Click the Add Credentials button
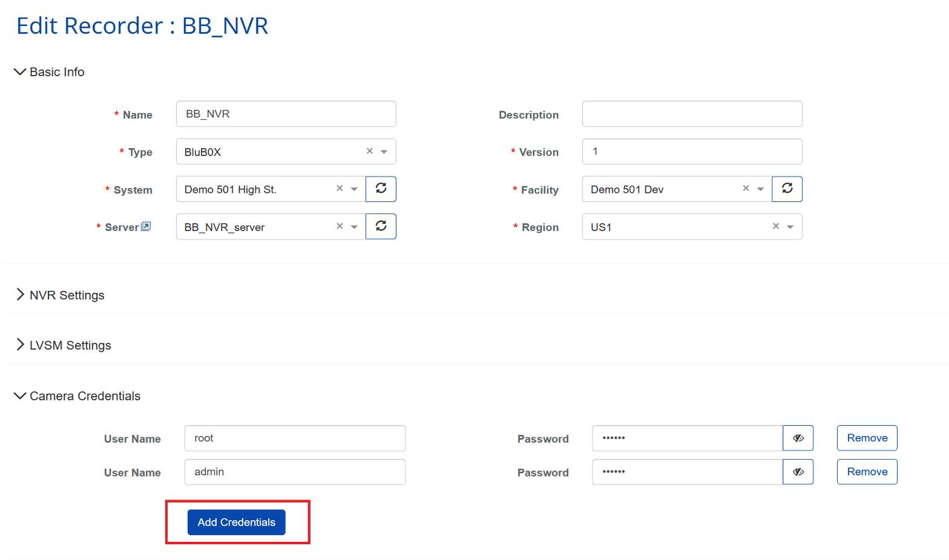The height and width of the screenshot is (560, 949). pyautogui.click(x=236, y=522)
